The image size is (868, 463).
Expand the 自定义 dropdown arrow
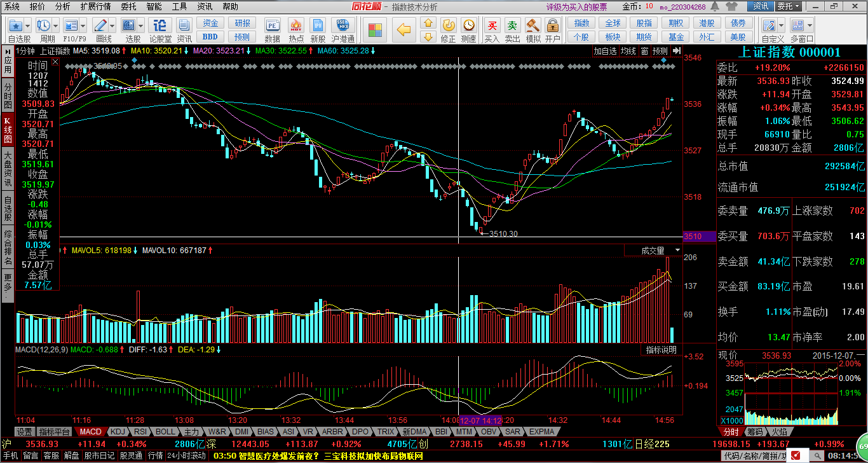pos(782,26)
